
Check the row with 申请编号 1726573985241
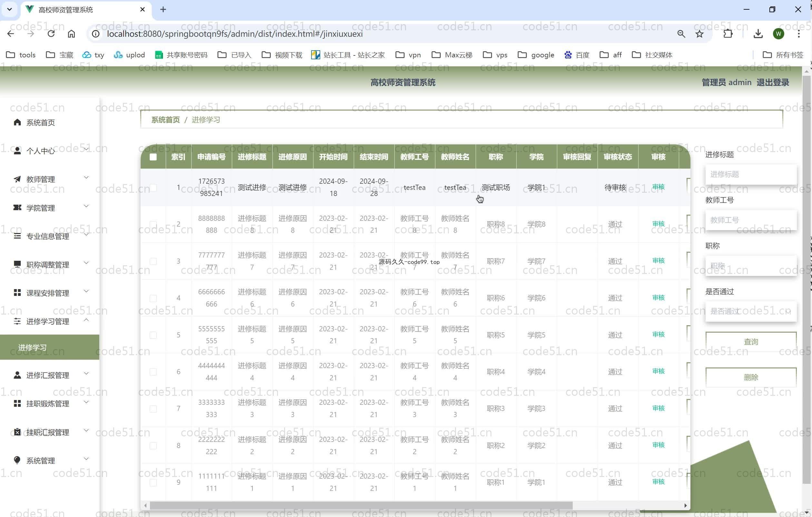pos(153,187)
